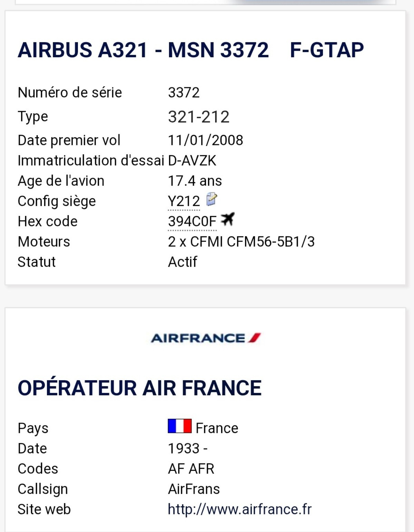Click the AF AFR codes value

tap(191, 469)
